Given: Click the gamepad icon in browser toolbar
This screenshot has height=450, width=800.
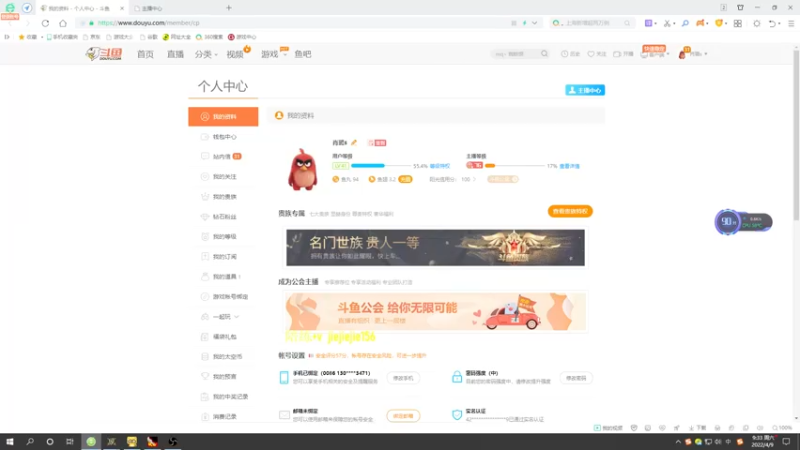Looking at the screenshot, I should 701,23.
